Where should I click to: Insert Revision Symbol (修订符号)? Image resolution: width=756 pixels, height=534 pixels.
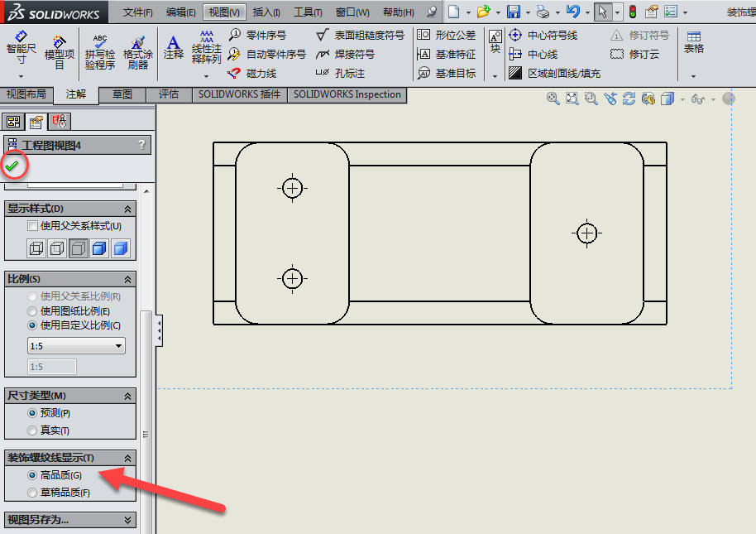pos(640,35)
